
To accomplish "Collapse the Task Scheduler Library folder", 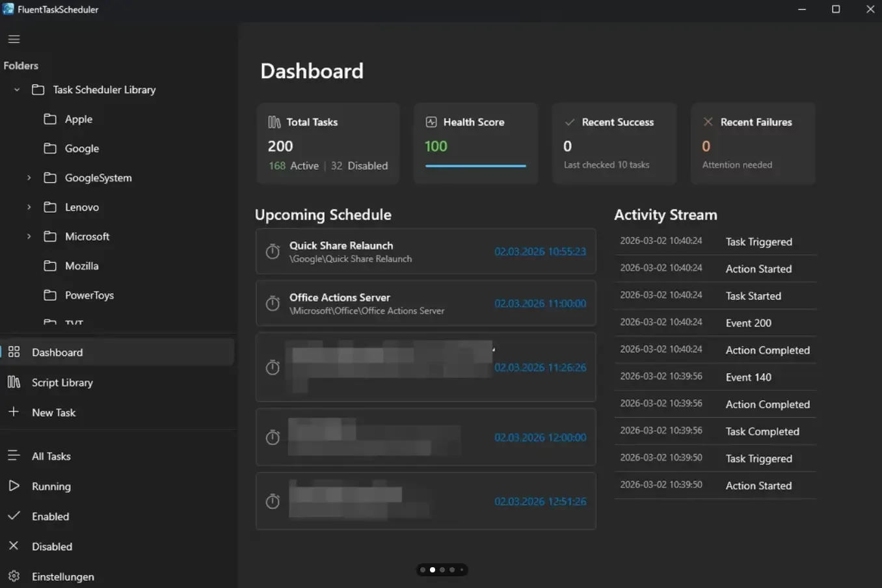I will (17, 90).
